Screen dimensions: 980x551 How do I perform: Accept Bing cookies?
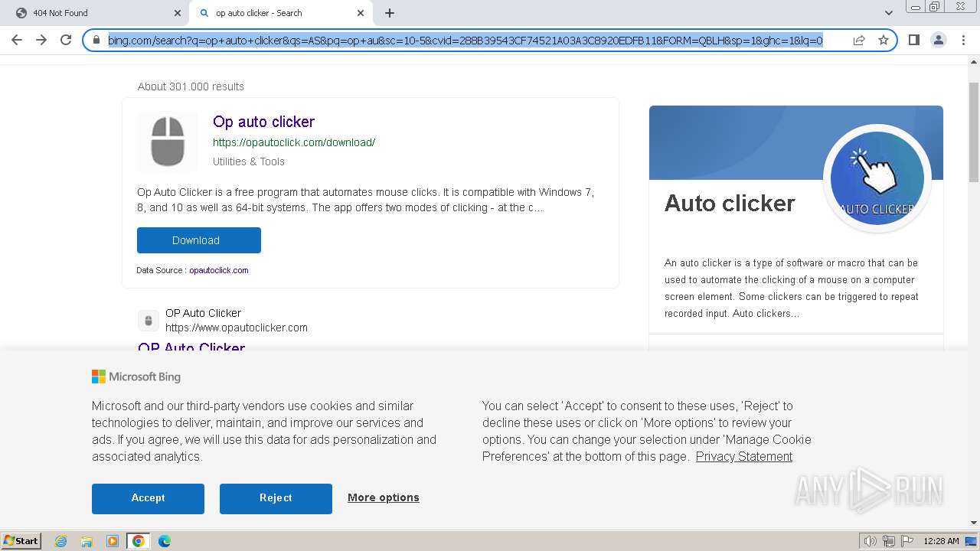[x=148, y=498]
